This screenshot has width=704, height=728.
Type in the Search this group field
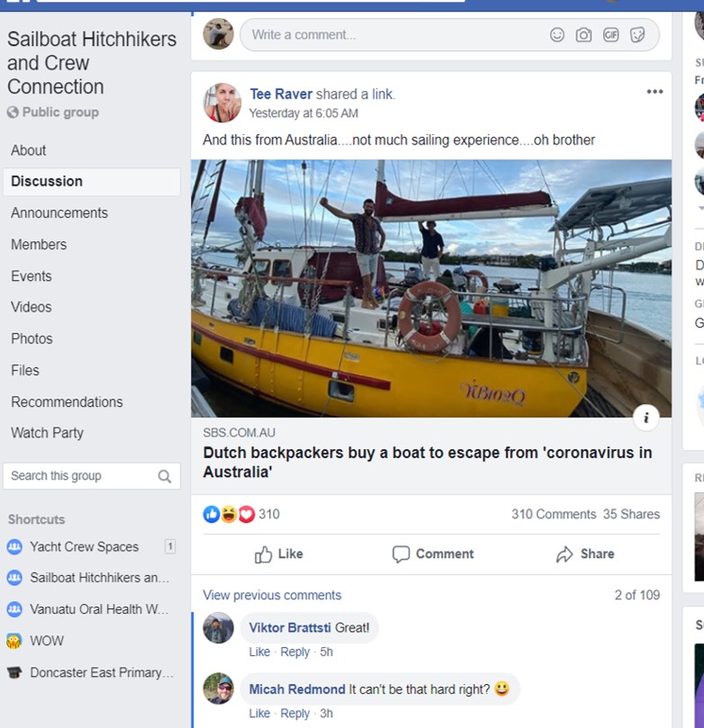pos(79,476)
